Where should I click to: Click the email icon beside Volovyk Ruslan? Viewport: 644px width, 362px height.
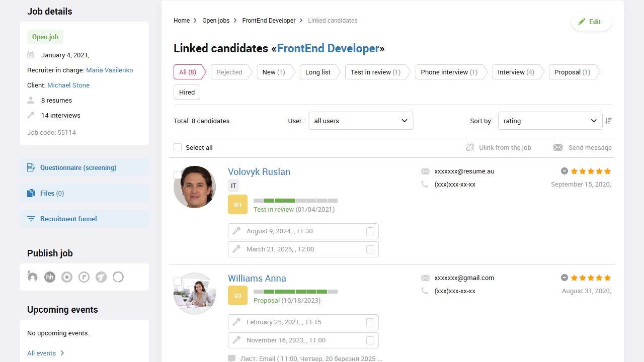pyautogui.click(x=425, y=171)
